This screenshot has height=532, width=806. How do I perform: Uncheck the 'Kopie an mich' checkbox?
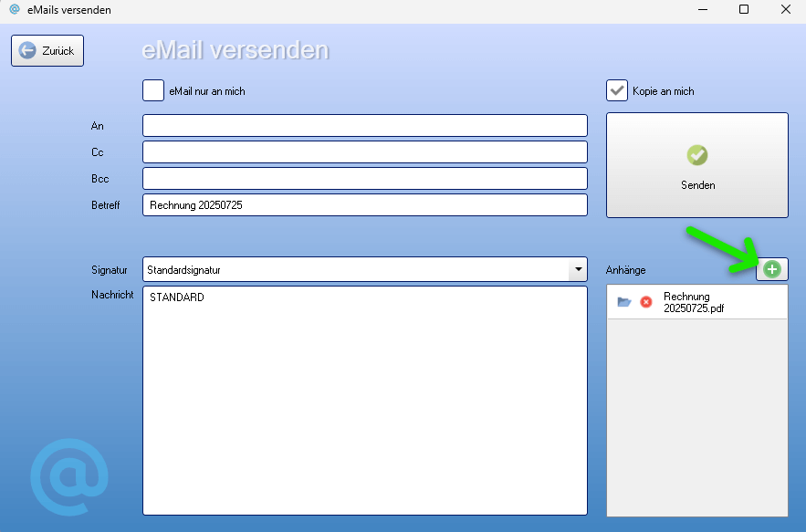pos(617,91)
